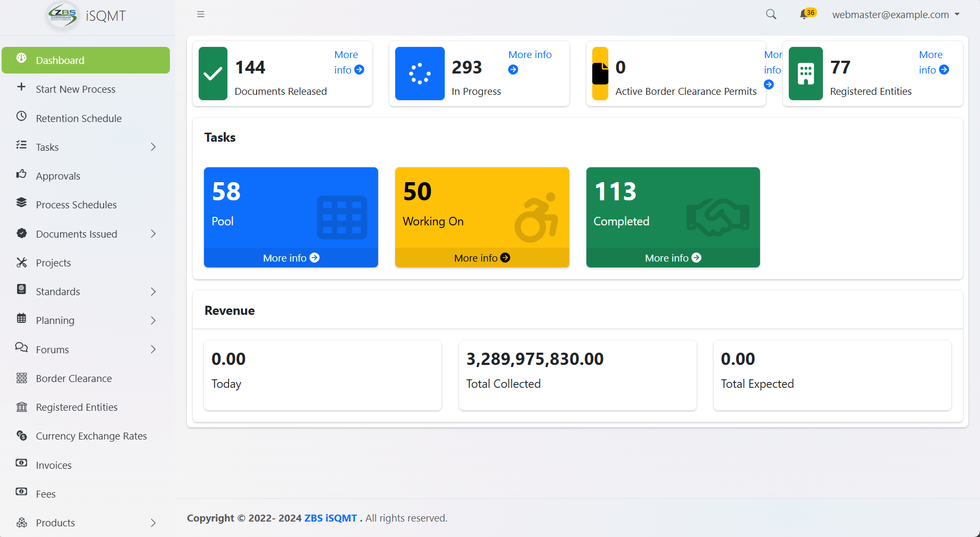Click the Currency Exchange Rates coins icon

click(x=21, y=435)
